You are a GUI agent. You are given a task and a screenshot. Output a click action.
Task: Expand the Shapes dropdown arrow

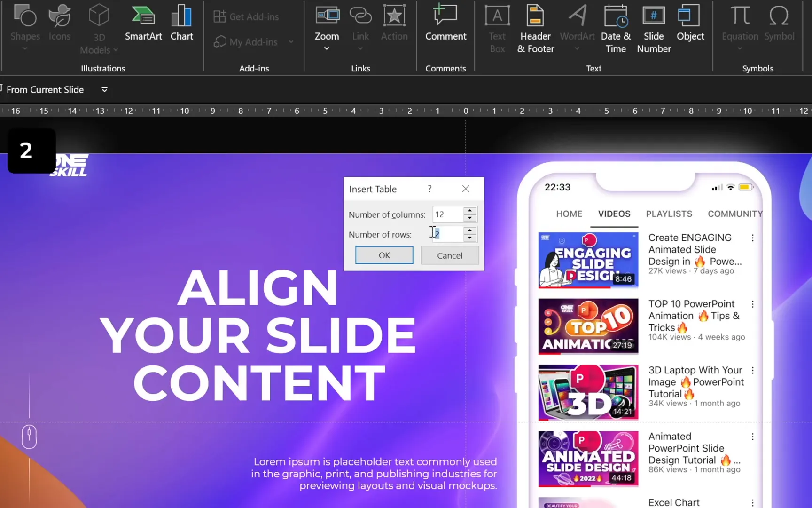[25, 48]
